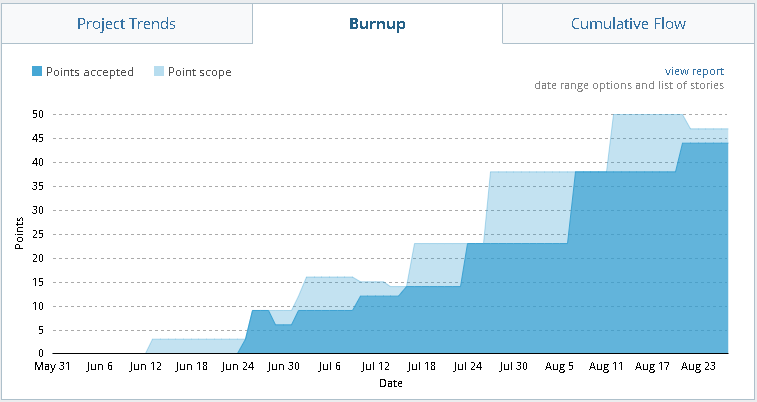The image size is (757, 402).
Task: Click the '40' points axis value
Action: (x=38, y=162)
